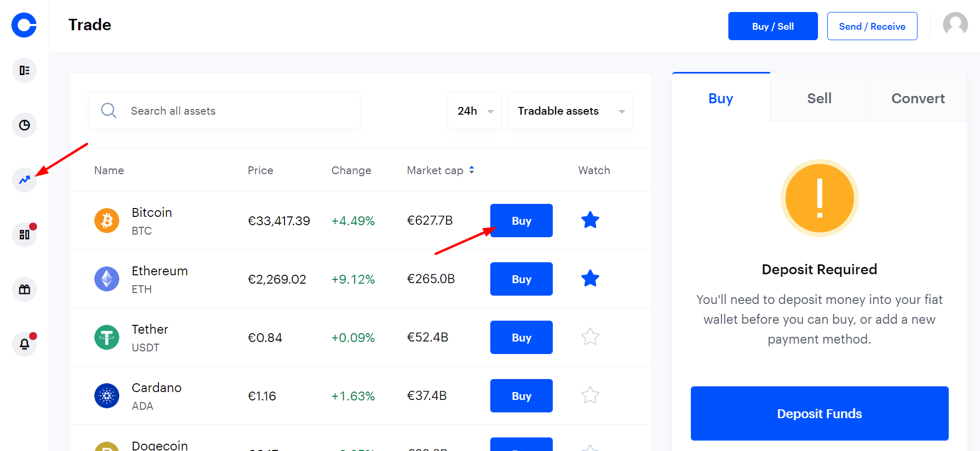Click the Ethereum coin logo
The image size is (980, 451).
point(107,279)
